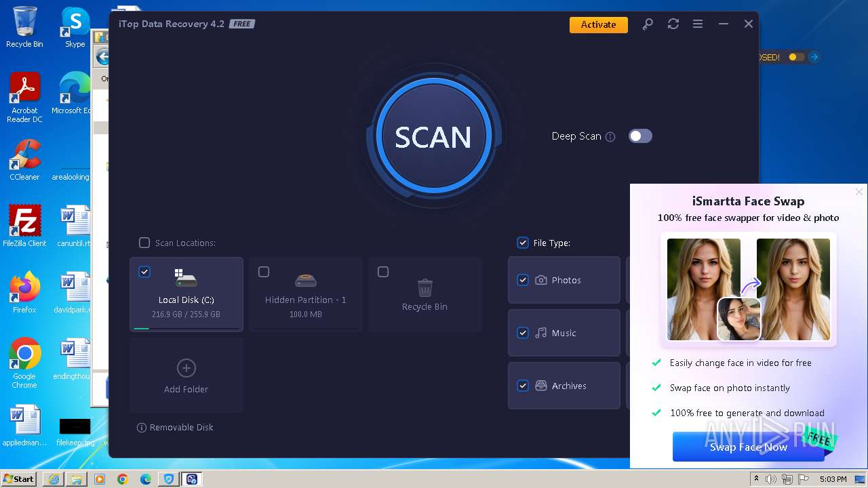Click the volume icon in system tray
This screenshot has width=868, height=488.
click(x=771, y=479)
